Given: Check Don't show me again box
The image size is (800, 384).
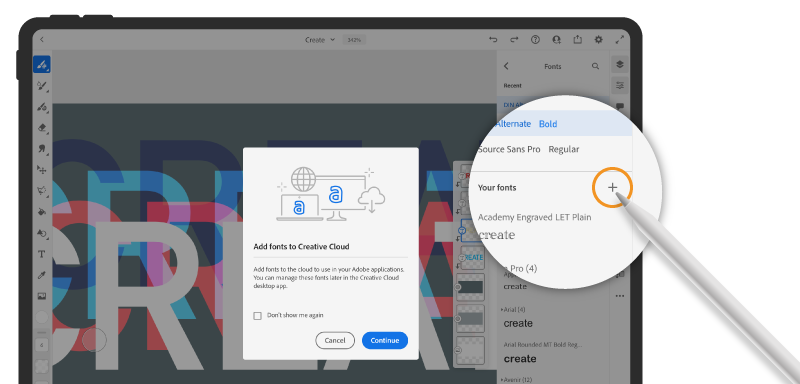Looking at the screenshot, I should coord(258,316).
